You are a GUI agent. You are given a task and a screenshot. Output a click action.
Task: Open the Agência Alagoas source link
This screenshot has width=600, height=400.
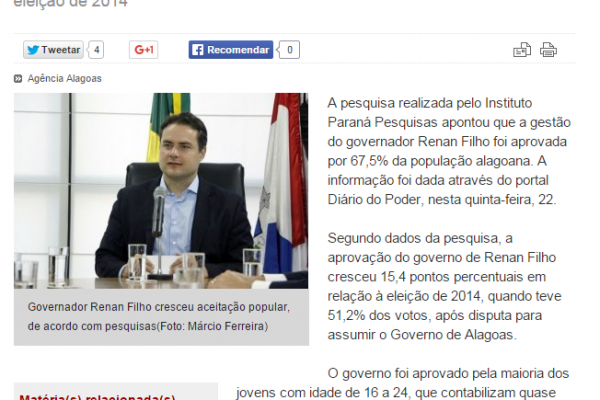tap(64, 78)
